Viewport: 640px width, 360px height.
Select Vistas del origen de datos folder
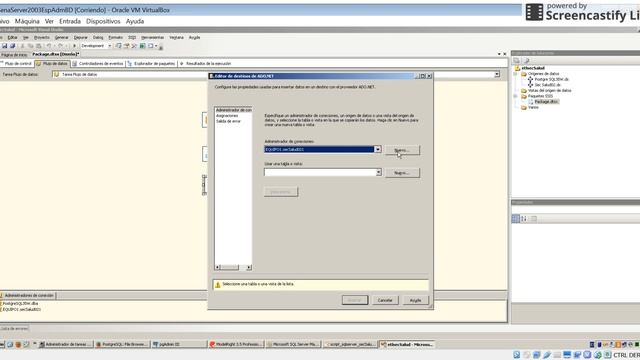pyautogui.click(x=549, y=91)
